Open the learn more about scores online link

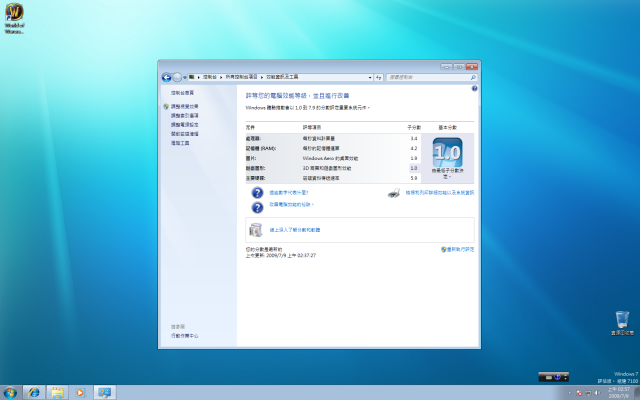coord(295,230)
